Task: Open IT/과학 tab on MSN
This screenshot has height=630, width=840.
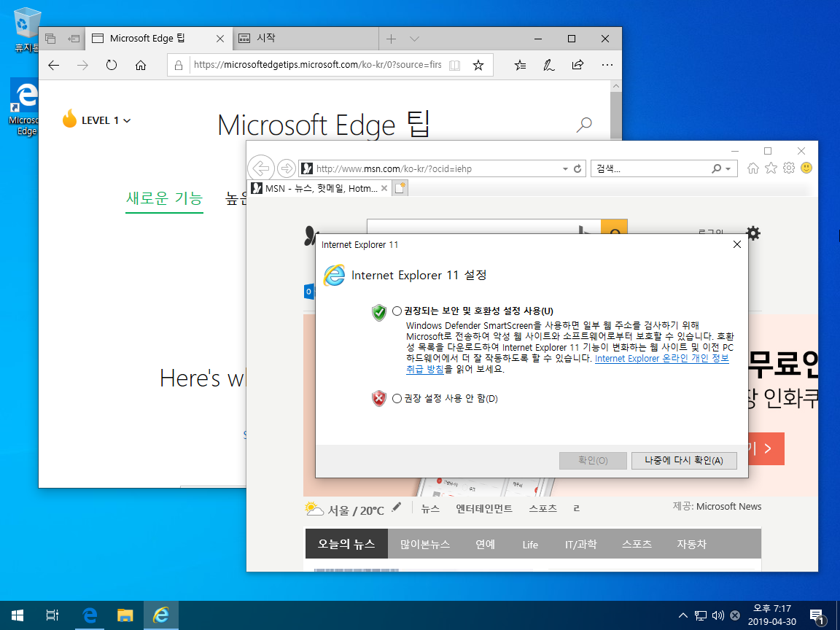Action: coord(580,544)
